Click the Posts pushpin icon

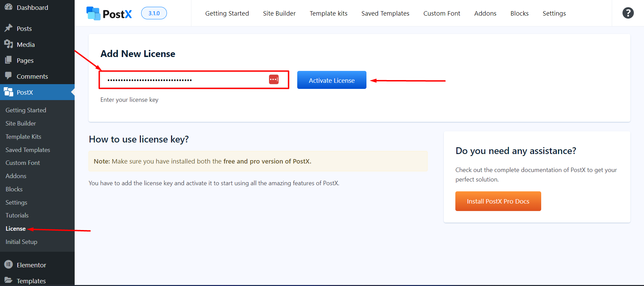[x=8, y=28]
